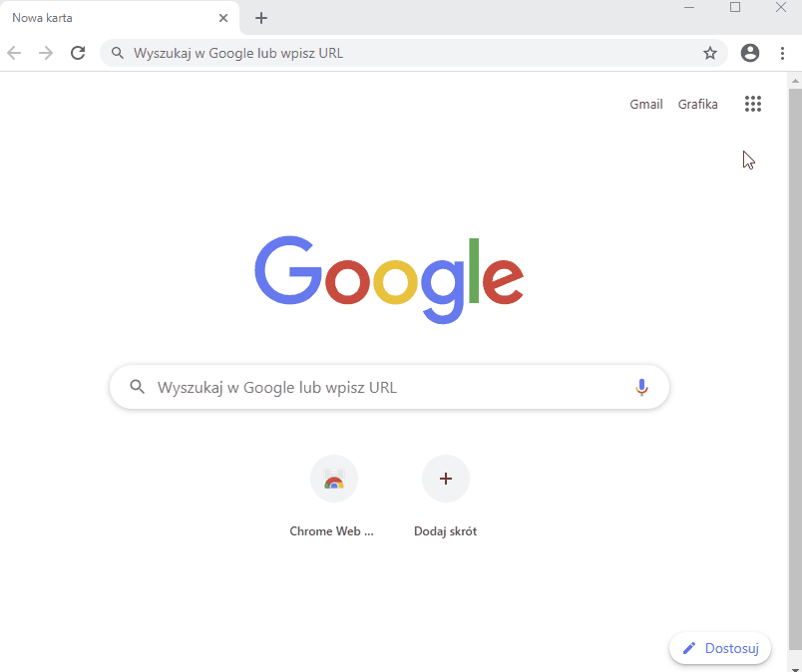
Task: Reload the current page
Action: click(78, 53)
